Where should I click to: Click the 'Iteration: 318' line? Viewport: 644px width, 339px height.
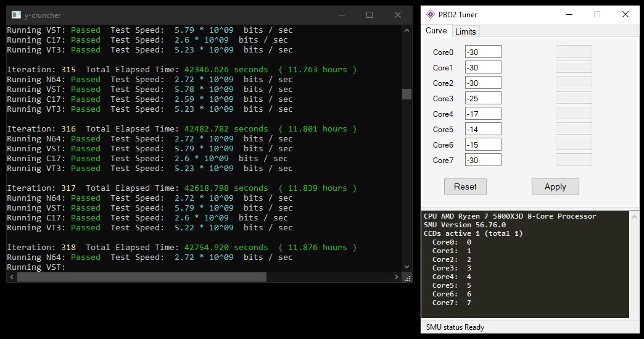click(182, 248)
